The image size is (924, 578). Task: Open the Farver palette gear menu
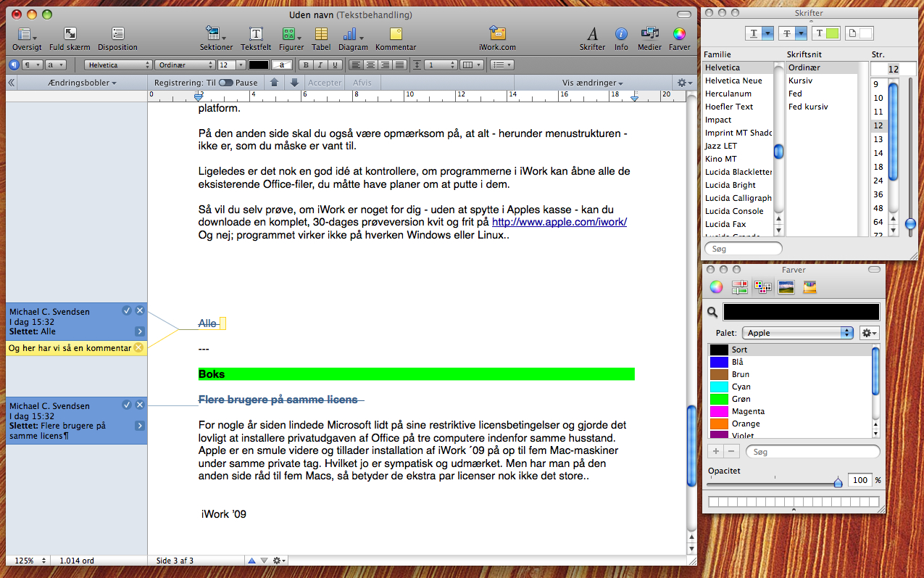coord(869,333)
